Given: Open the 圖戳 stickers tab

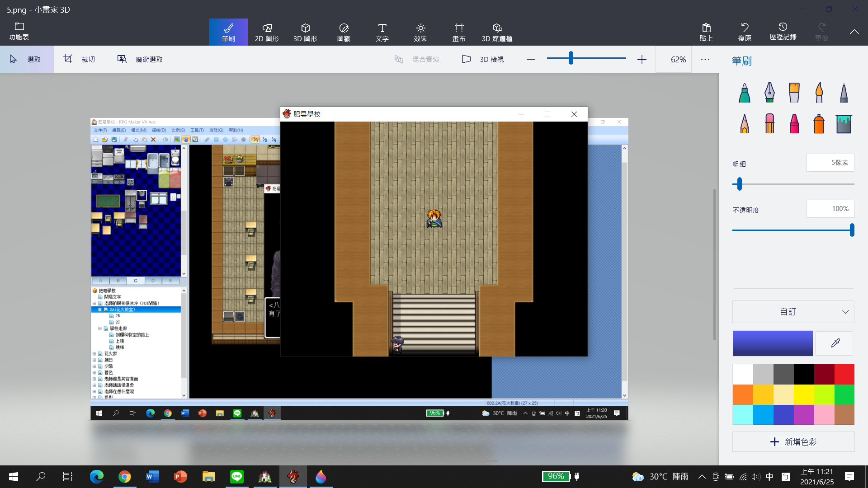Looking at the screenshot, I should pyautogui.click(x=344, y=32).
